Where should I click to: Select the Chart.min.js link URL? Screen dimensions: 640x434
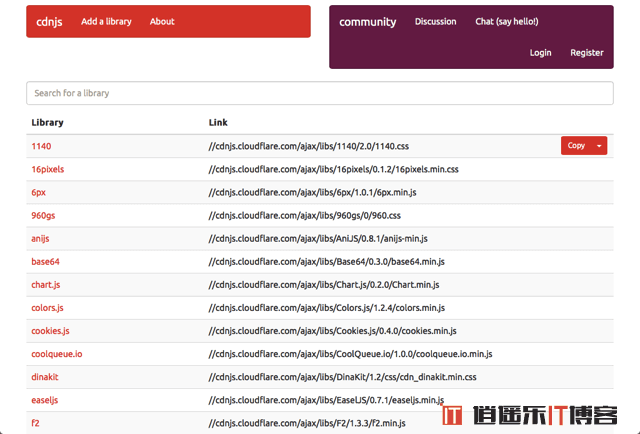(324, 285)
